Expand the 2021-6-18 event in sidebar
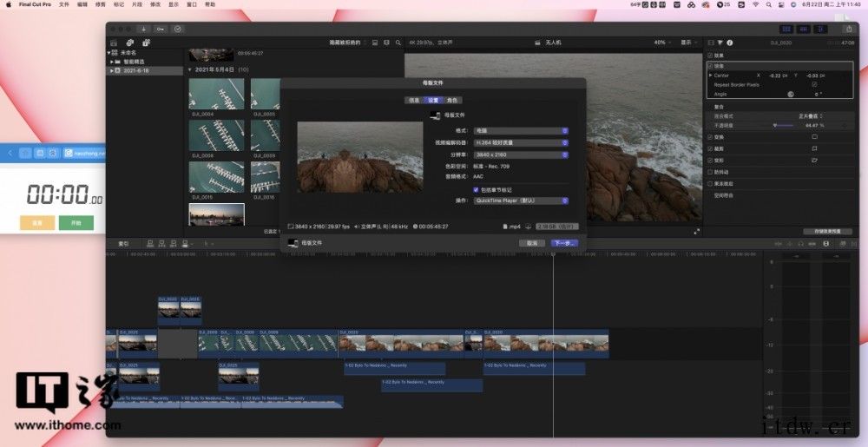This screenshot has width=868, height=447. click(111, 71)
